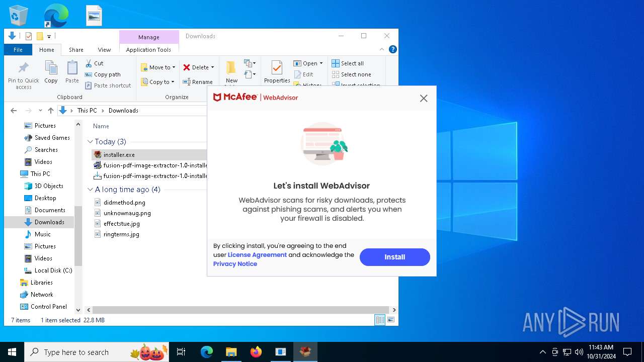Open the Explorer Help question icon
This screenshot has width=644, height=362.
(393, 49)
